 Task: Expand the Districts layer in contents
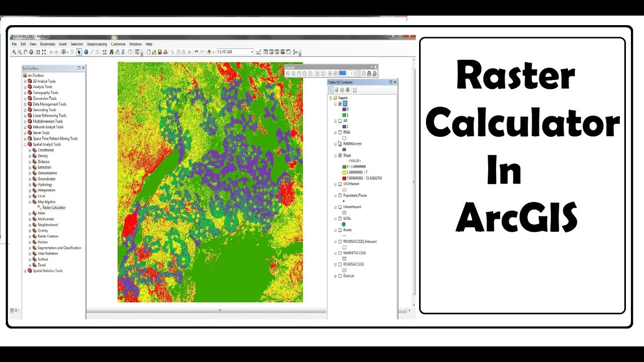(x=336, y=276)
